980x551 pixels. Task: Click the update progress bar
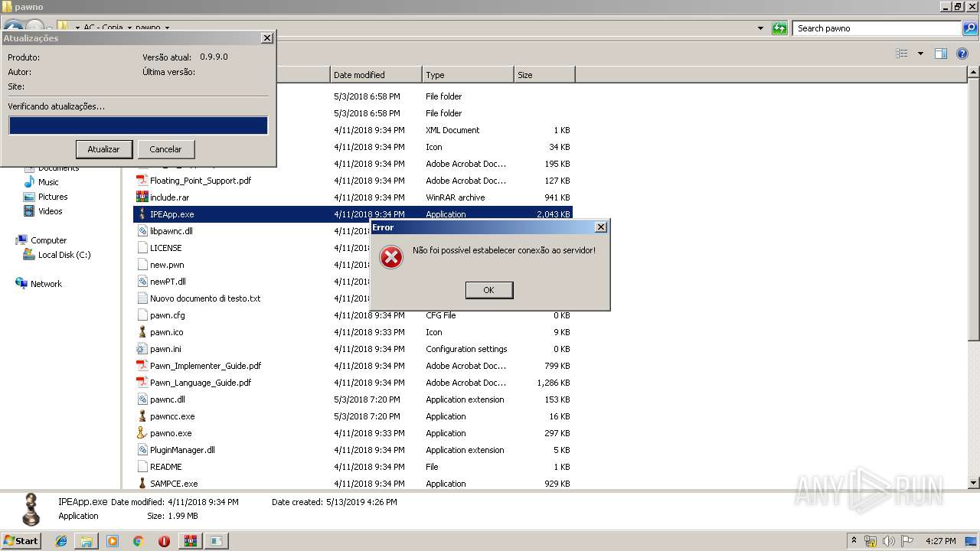click(139, 126)
